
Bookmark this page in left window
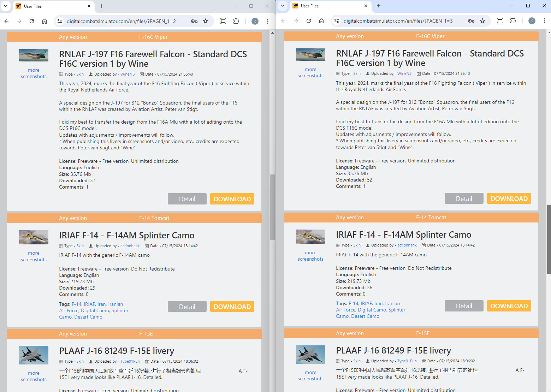[206, 21]
